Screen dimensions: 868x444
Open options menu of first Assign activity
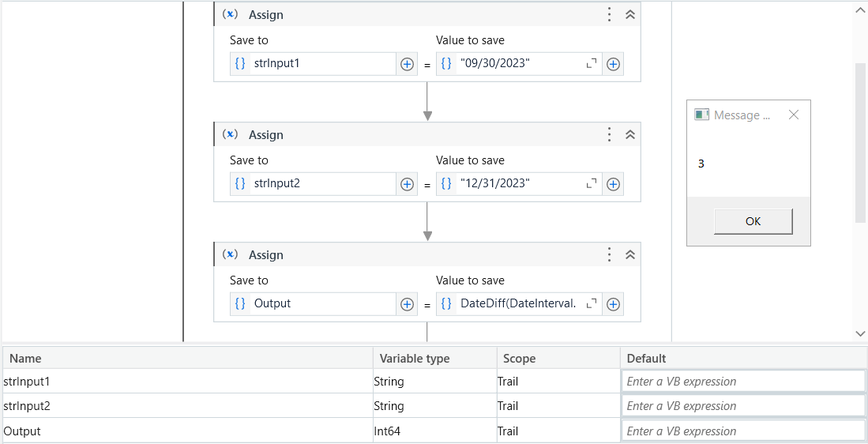pos(609,14)
